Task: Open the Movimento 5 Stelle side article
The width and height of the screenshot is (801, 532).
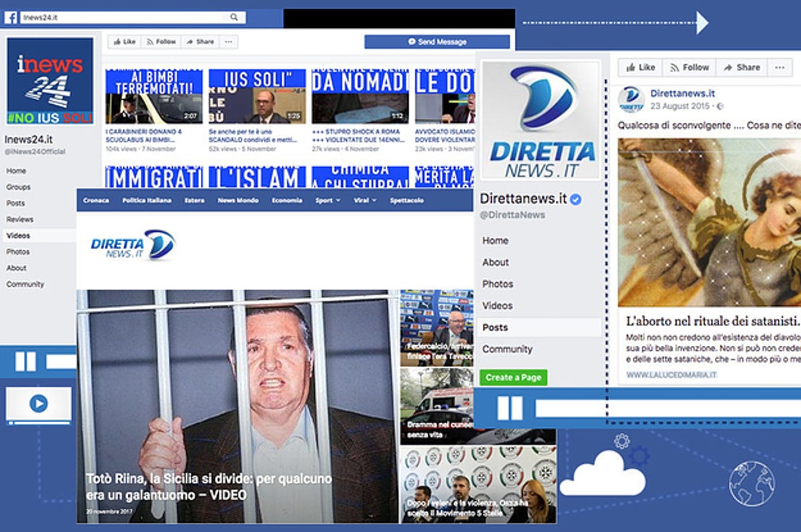Action: [478, 485]
